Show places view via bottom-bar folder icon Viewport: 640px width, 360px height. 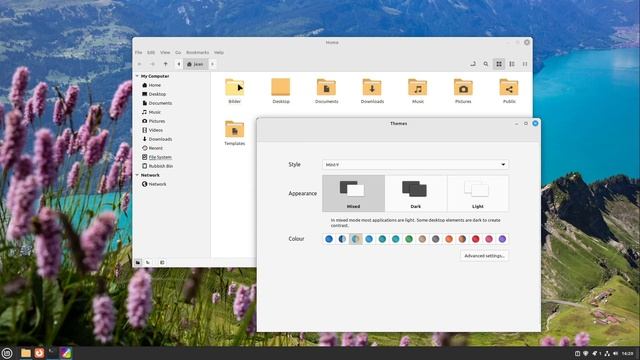(138, 262)
